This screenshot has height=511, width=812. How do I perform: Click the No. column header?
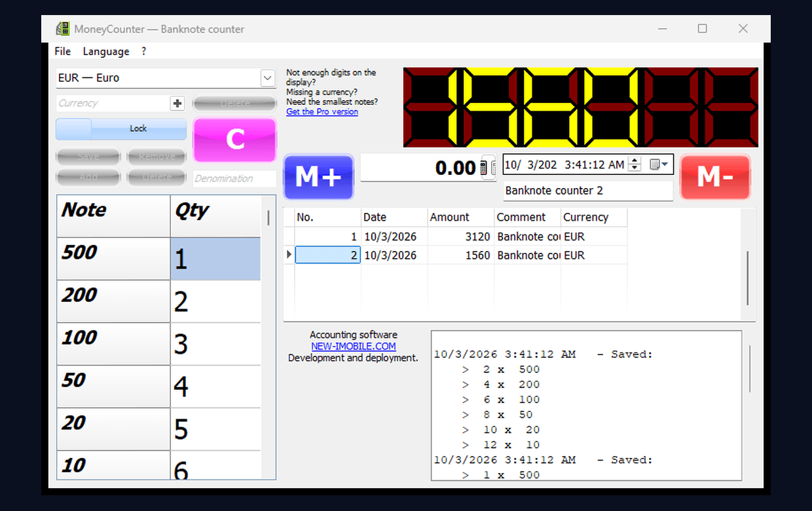tap(328, 218)
